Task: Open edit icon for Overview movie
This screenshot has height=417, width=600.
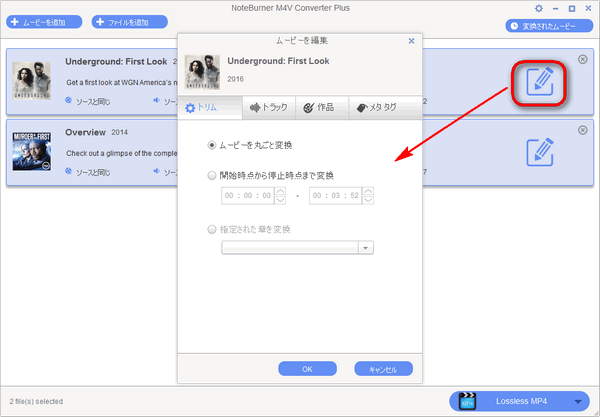Action: pyautogui.click(x=540, y=152)
